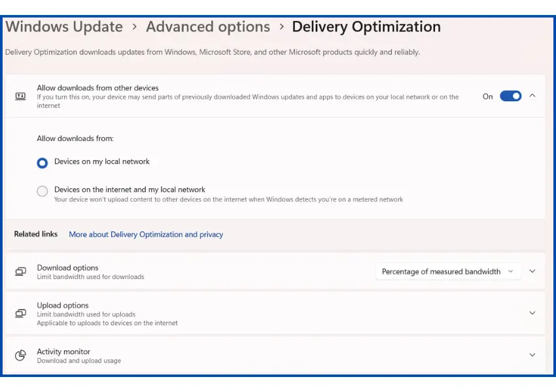556x392 pixels.
Task: Expand Activity monitor using its chevron
Action: coord(532,355)
